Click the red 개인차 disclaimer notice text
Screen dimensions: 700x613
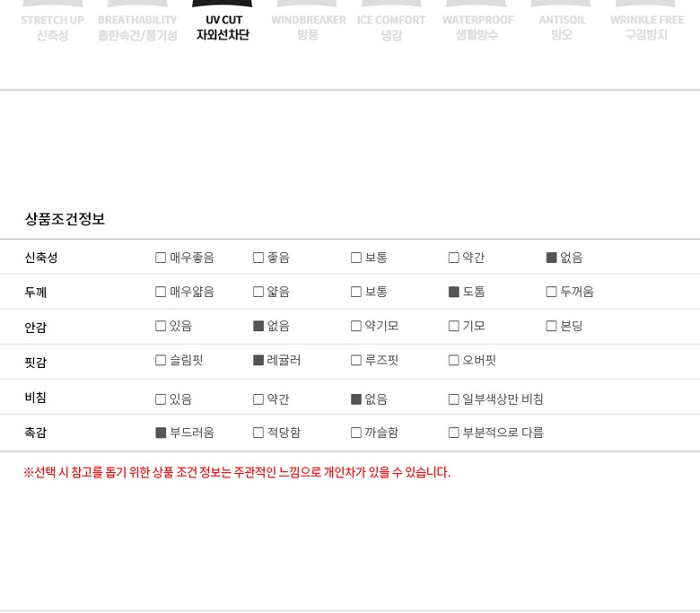pyautogui.click(x=237, y=472)
